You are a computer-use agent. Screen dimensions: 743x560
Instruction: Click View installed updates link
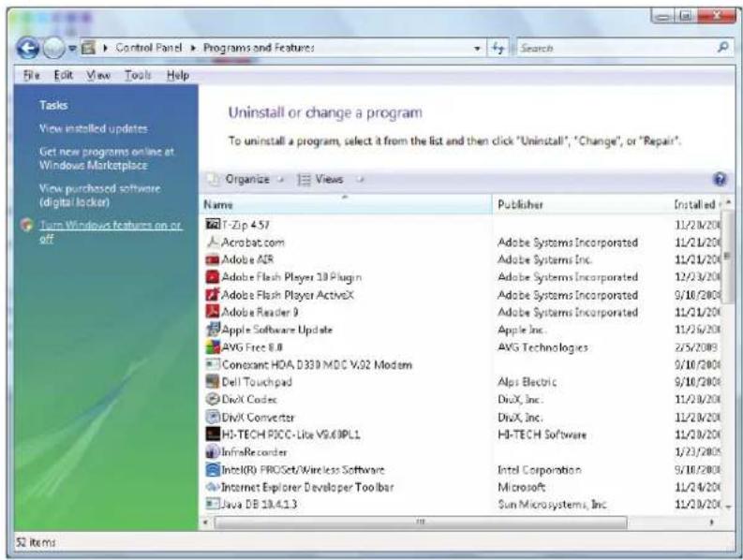94,128
